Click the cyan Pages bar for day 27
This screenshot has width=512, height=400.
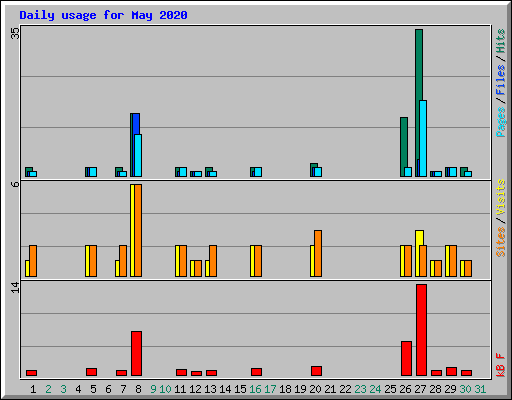[423, 138]
